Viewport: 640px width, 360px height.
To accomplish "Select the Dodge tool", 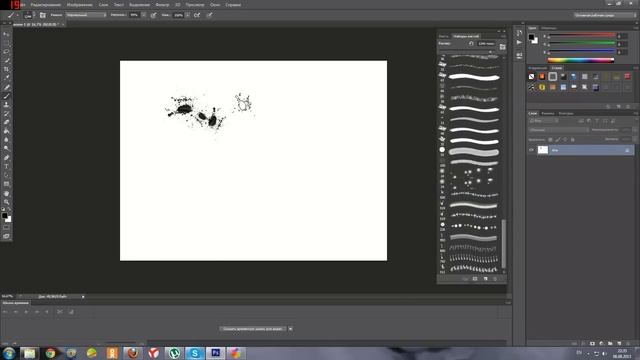I will [x=6, y=149].
